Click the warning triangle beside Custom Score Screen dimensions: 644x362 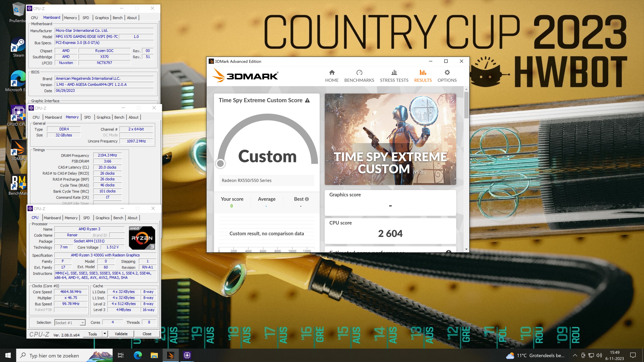click(x=308, y=100)
